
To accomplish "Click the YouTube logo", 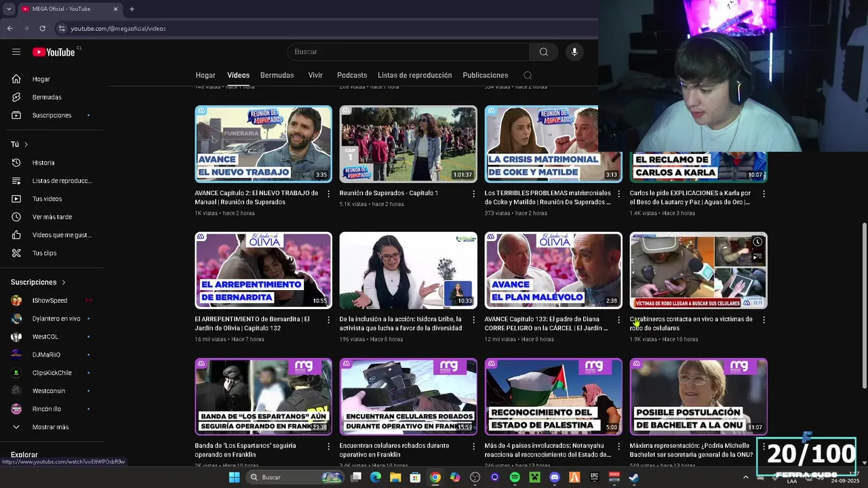I will pos(54,52).
